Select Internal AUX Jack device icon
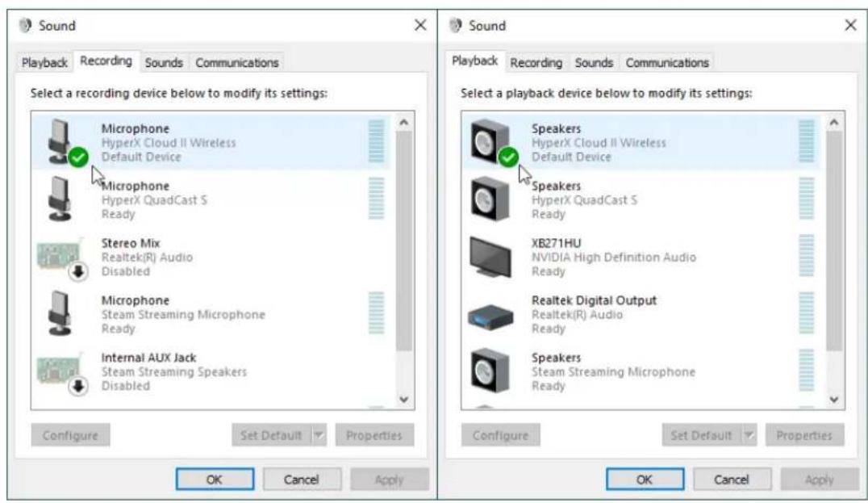Image resolution: width=868 pixels, height=503 pixels. point(60,371)
